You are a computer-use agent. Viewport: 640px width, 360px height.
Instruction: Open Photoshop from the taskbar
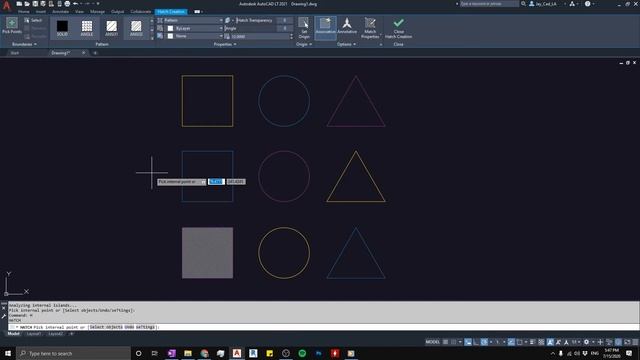tap(318, 353)
